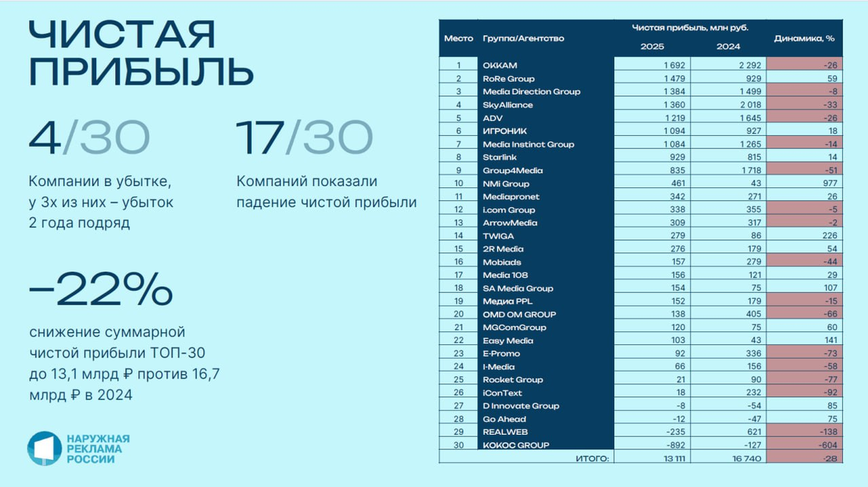868x487 pixels.
Task: Click the 141 dynamics value for Easy Media
Action: 830,340
